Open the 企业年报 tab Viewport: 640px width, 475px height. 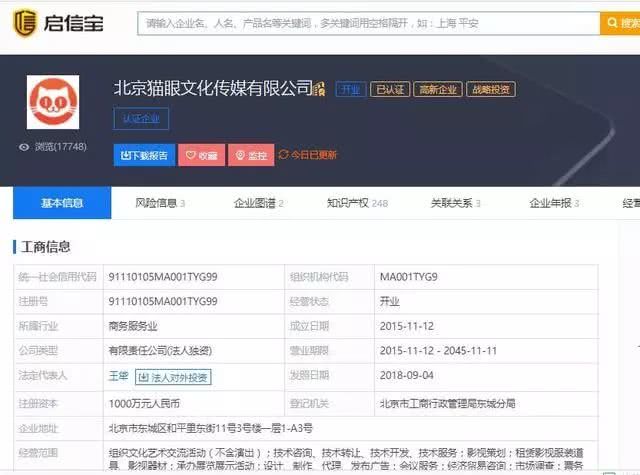click(x=554, y=203)
